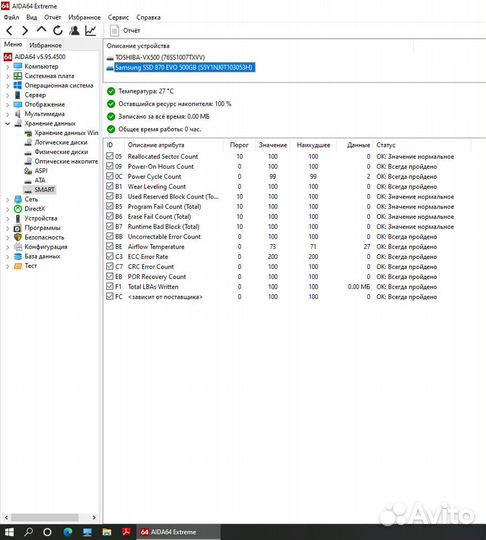
Task: Open the Избранное menu in menu bar
Action: (x=84, y=17)
